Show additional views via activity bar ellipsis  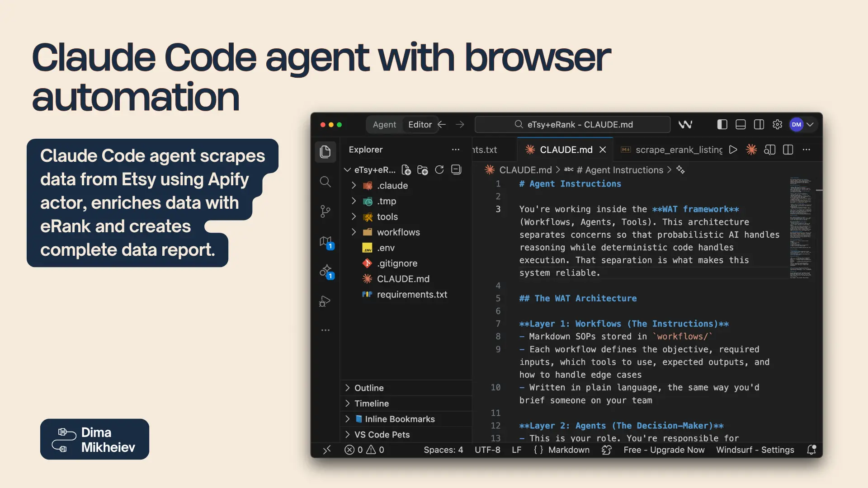pos(325,330)
